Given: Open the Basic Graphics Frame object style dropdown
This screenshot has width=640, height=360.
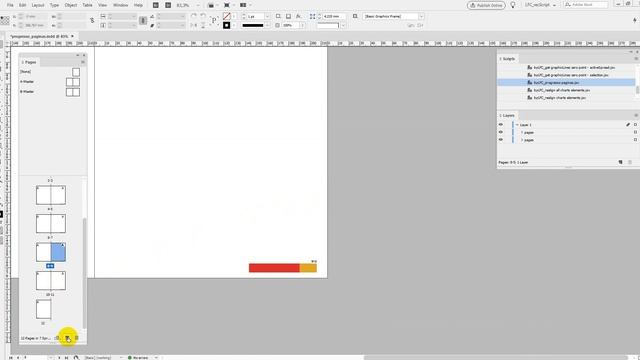Looking at the screenshot, I should [x=421, y=16].
